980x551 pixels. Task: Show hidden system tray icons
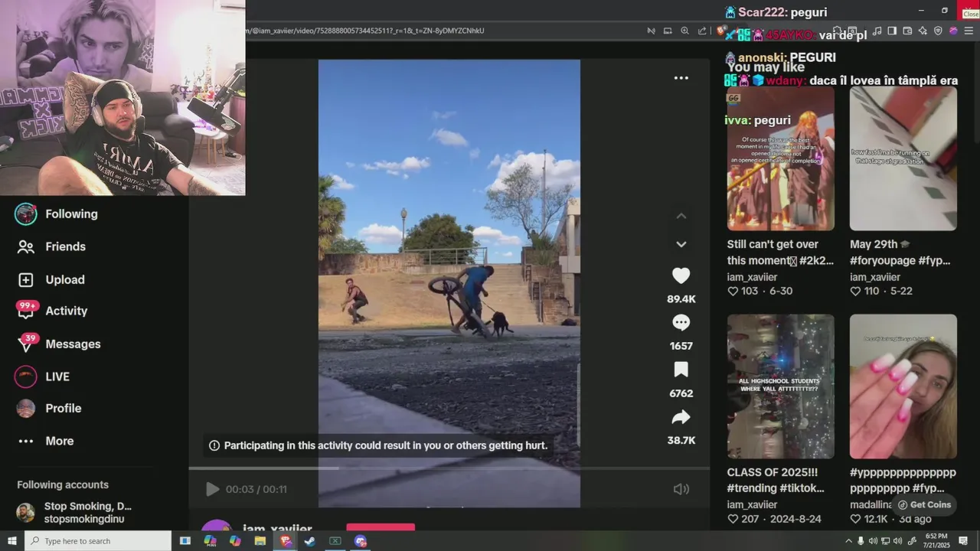[848, 541]
